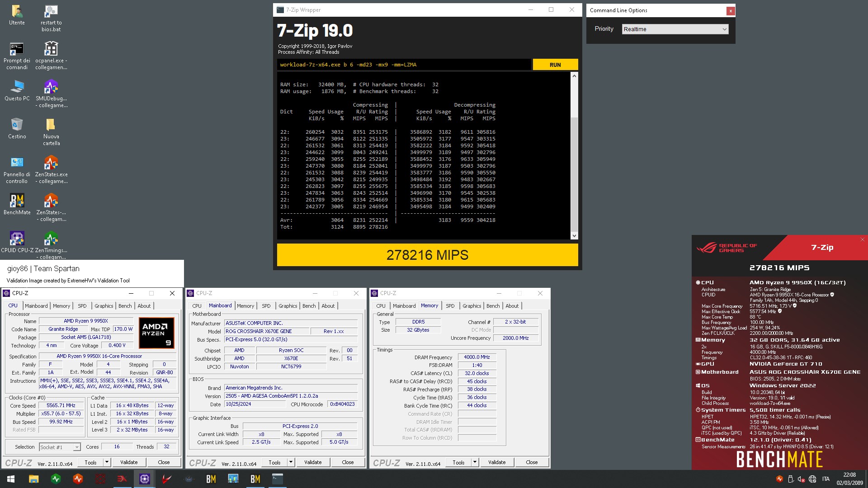Select the 'AMD Ryzen 9 9950X' name field
The height and width of the screenshot is (488, 868).
click(86, 321)
